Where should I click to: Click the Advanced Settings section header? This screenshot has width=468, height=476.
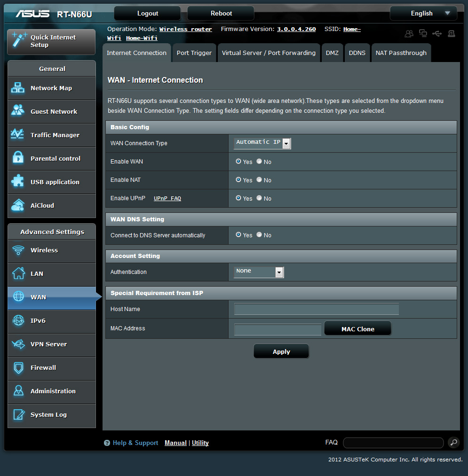52,232
